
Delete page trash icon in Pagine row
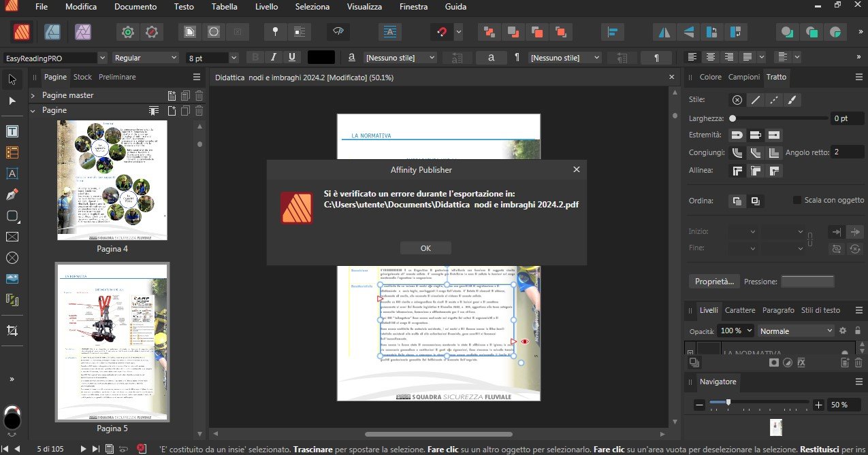pos(199,110)
